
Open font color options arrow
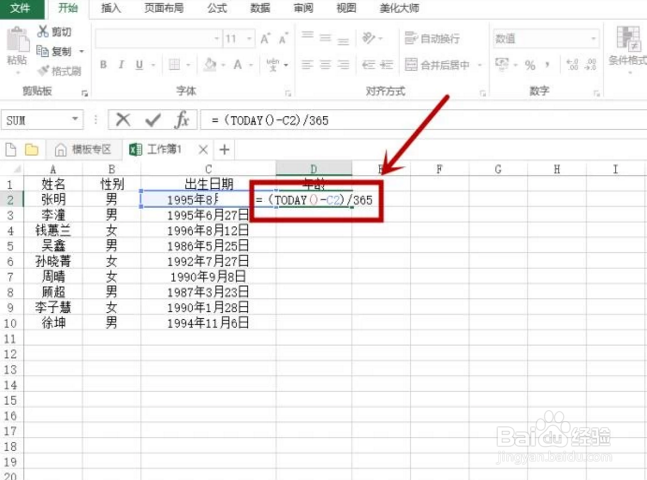(250, 65)
